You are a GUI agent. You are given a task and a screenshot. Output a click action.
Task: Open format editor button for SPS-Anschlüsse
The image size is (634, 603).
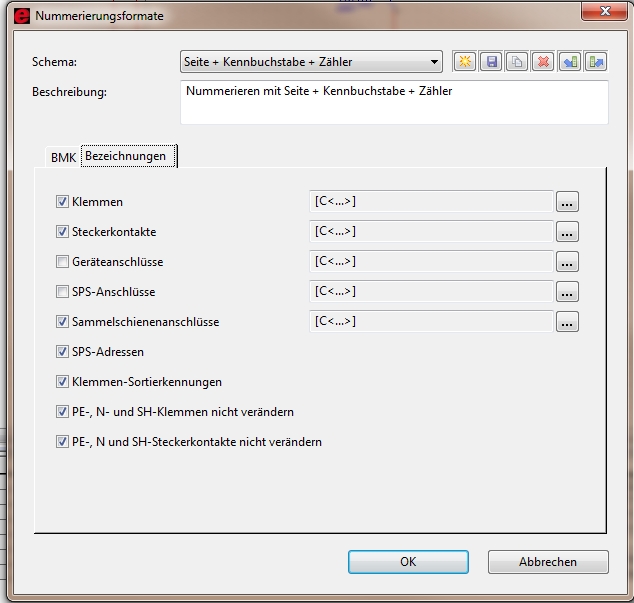point(567,292)
